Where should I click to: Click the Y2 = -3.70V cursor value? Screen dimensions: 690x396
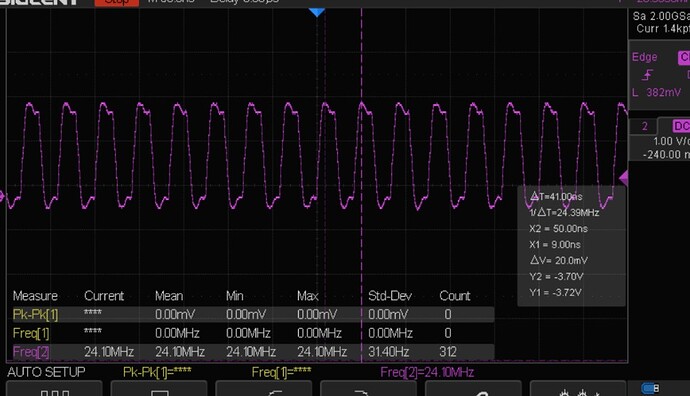point(556,276)
